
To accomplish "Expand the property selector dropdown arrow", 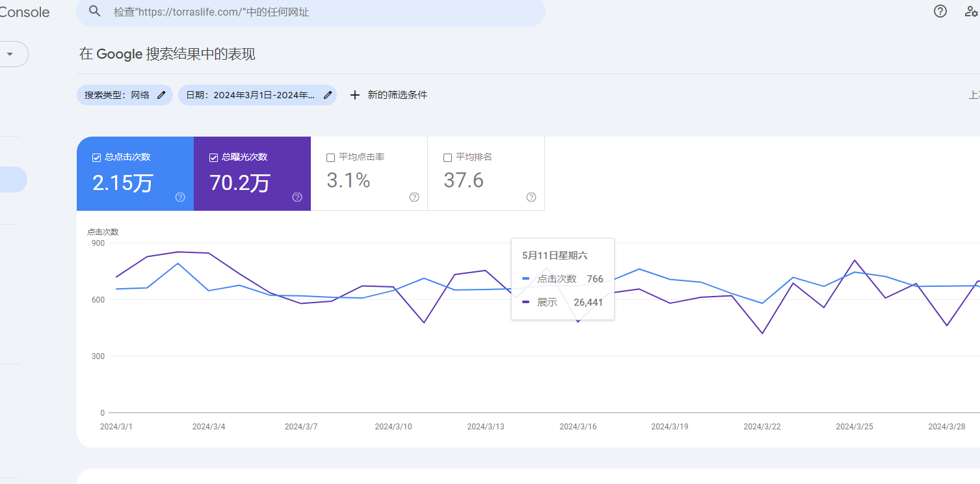I will pyautogui.click(x=10, y=54).
